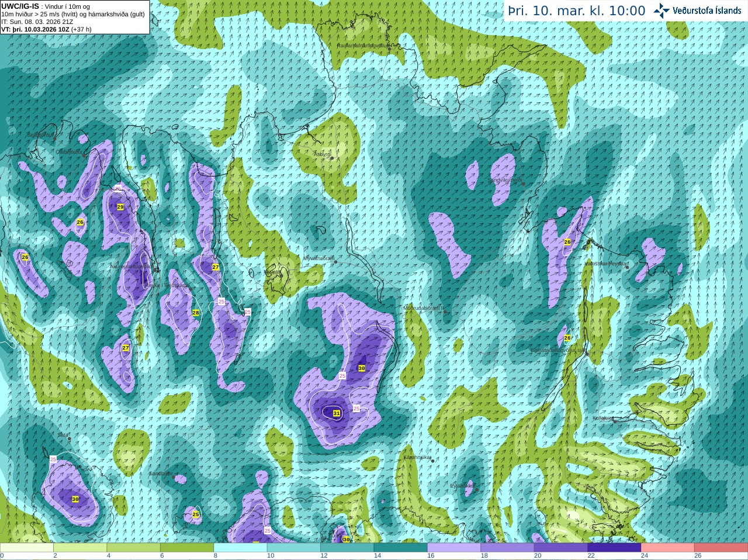Viewport: 748px width, 560px height.
Task: Pick the 22–24 m/s dark indigo legend swatch
Action: pos(614,548)
